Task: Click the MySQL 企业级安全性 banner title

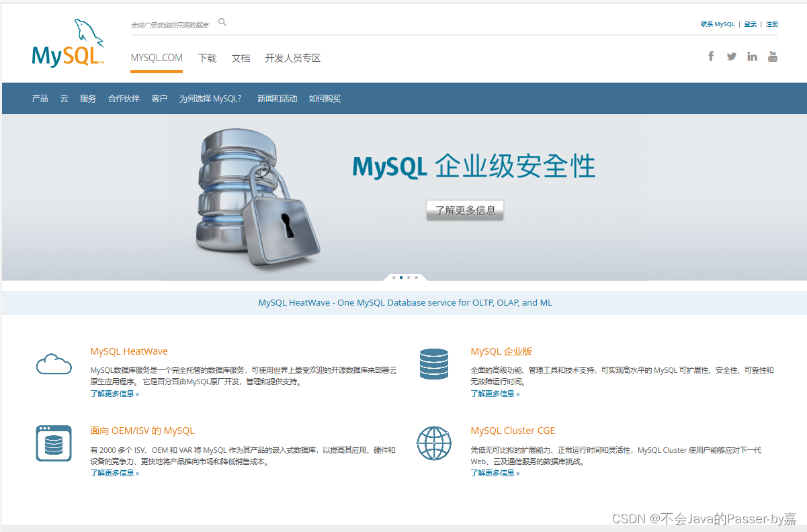Action: [474, 167]
